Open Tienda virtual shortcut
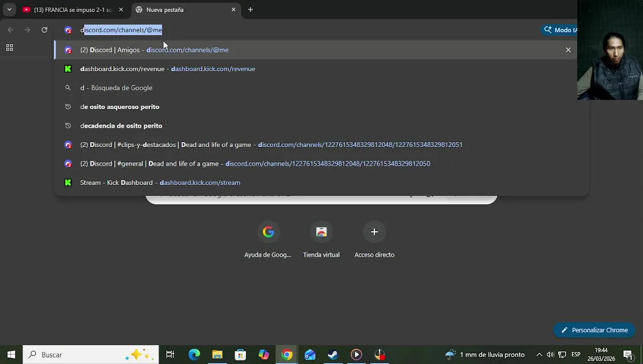643x364 pixels. [x=321, y=239]
